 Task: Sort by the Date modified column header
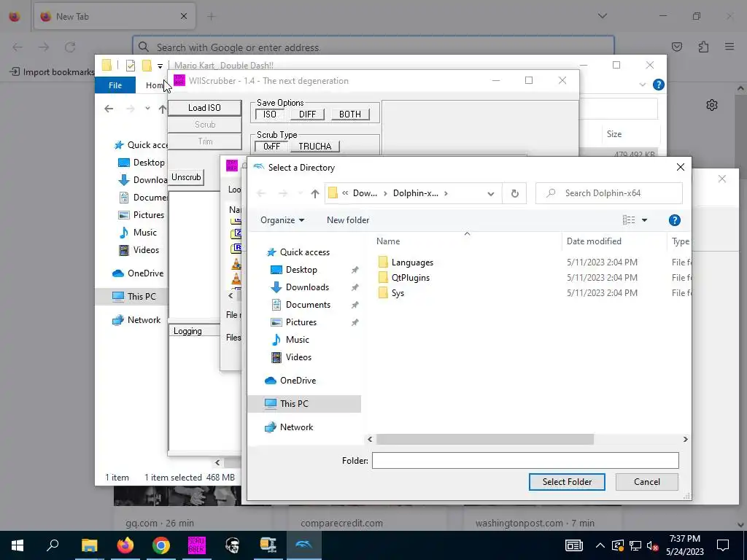pyautogui.click(x=594, y=241)
